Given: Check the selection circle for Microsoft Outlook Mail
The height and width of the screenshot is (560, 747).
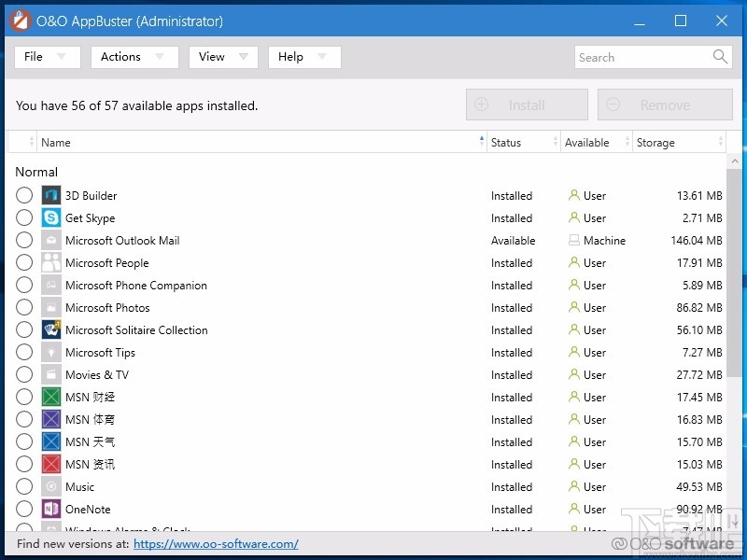Looking at the screenshot, I should tap(24, 240).
